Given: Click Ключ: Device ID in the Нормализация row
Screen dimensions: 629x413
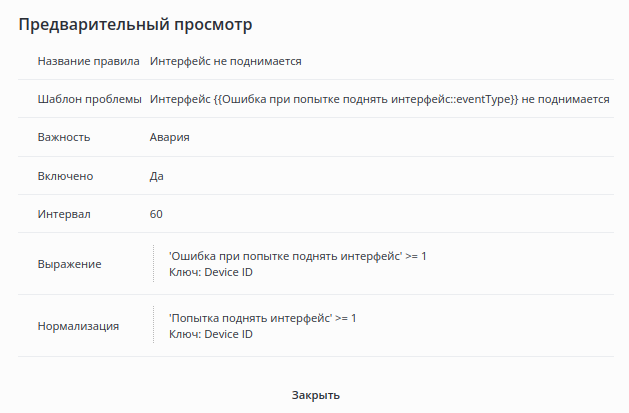Looking at the screenshot, I should pyautogui.click(x=212, y=334).
